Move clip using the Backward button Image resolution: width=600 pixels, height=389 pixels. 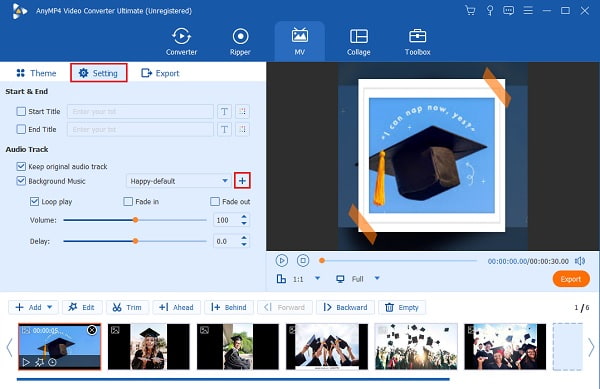coord(345,307)
